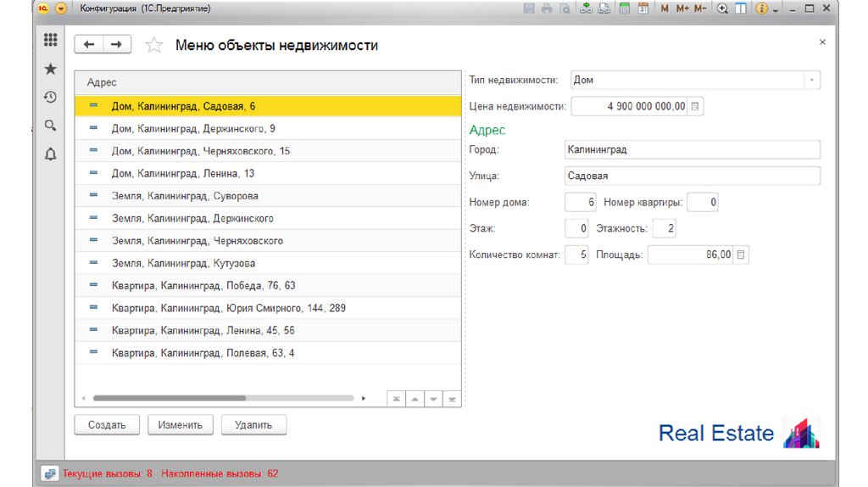The width and height of the screenshot is (868, 487).
Task: Expand the Тип недвижимости dropdown
Action: (x=812, y=80)
